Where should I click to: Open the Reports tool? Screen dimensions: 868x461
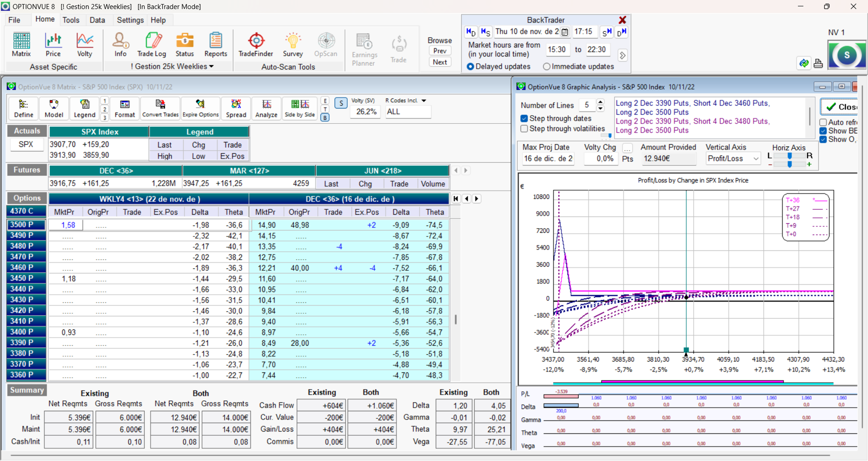click(x=216, y=45)
